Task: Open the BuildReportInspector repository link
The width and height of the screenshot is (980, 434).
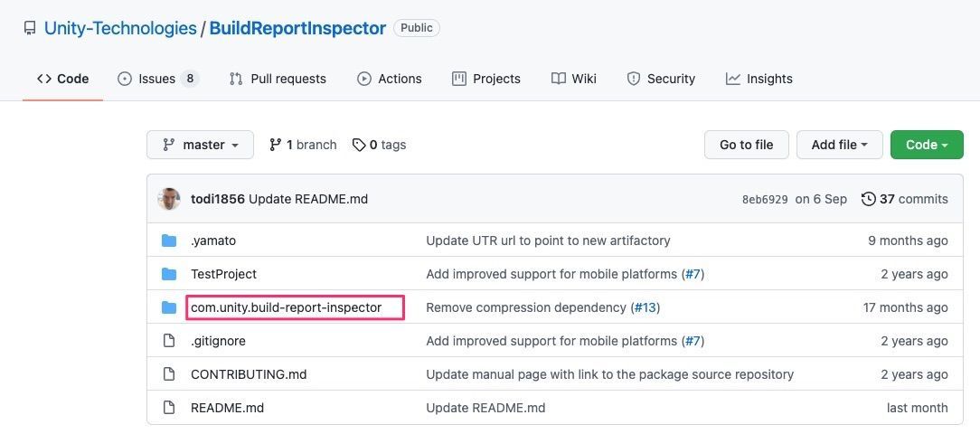Action: pyautogui.click(x=297, y=28)
